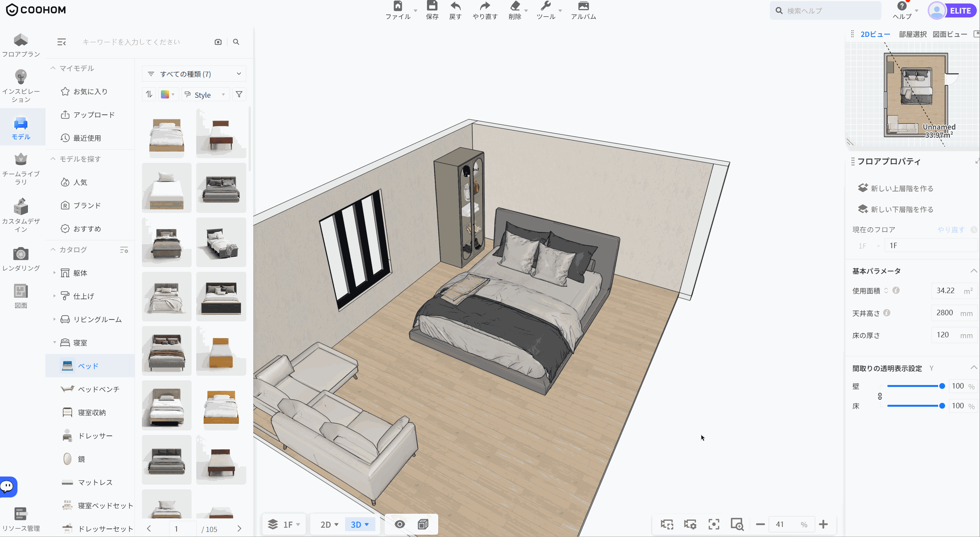Click the 保存 (Save) toolbar icon
This screenshot has width=980, height=537.
click(432, 6)
